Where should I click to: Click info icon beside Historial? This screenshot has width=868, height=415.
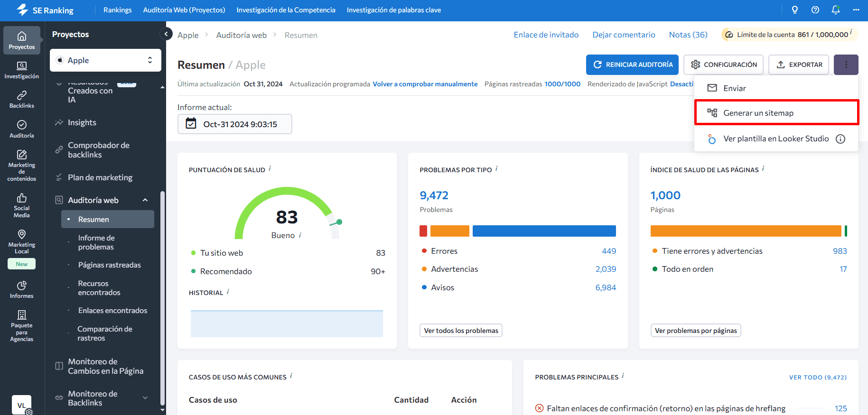point(228,292)
